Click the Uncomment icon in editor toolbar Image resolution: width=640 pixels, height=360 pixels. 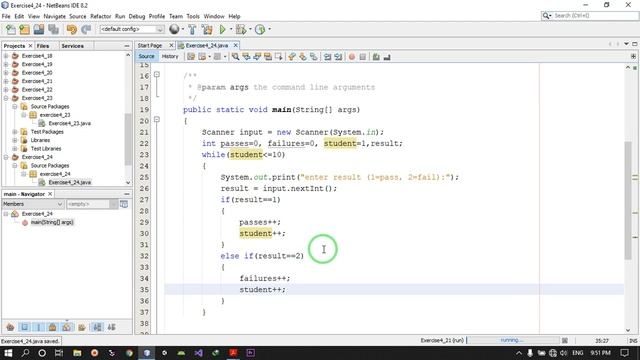pyautogui.click(x=387, y=57)
